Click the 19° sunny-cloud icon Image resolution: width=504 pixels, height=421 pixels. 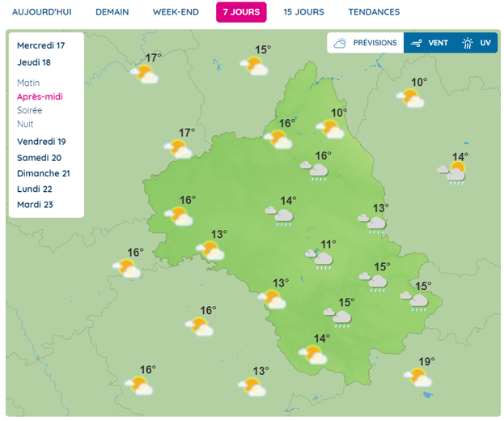pos(418,377)
